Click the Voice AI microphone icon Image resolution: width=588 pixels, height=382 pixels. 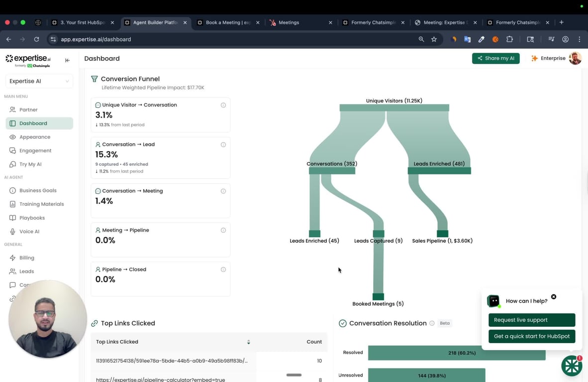(12, 231)
